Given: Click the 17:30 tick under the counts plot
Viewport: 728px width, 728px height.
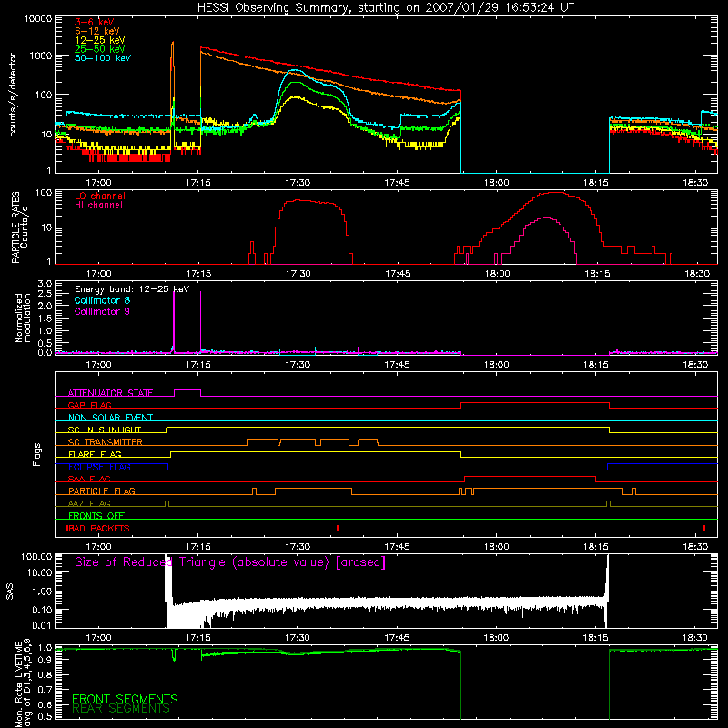Looking at the screenshot, I should tap(298, 183).
